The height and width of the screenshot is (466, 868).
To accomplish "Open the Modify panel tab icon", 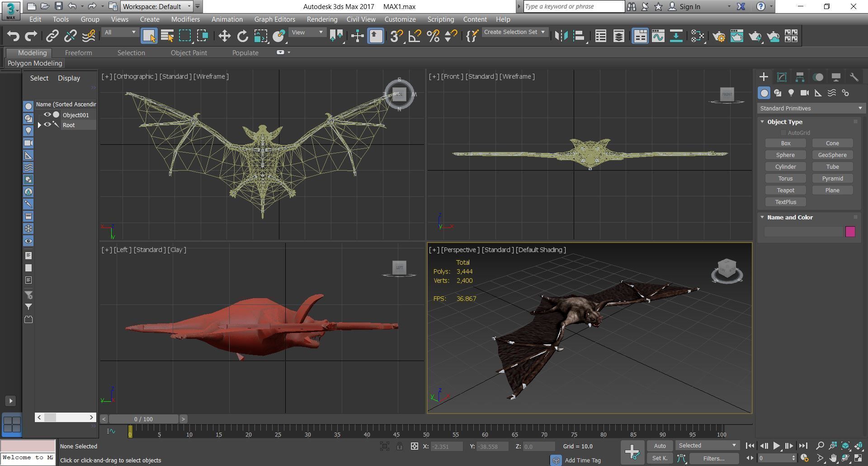I will coord(782,77).
